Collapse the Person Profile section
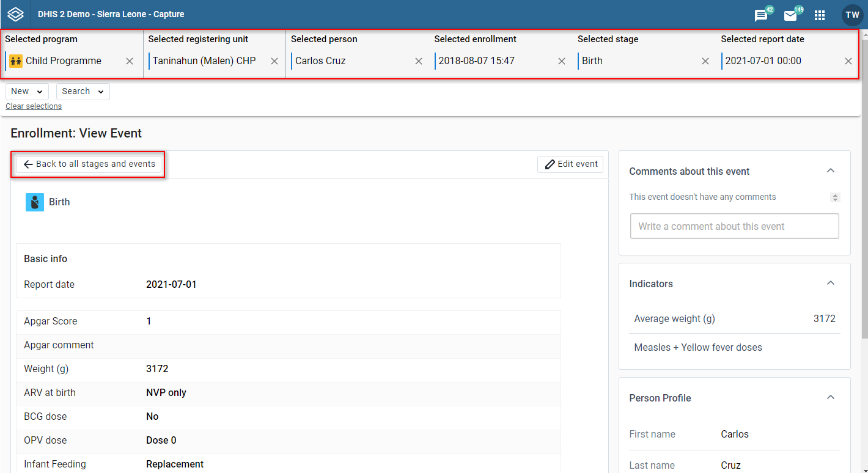The image size is (868, 473). point(831,397)
